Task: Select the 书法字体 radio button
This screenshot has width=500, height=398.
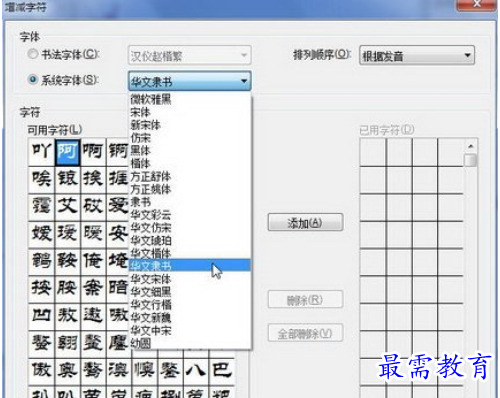Action: [x=32, y=54]
